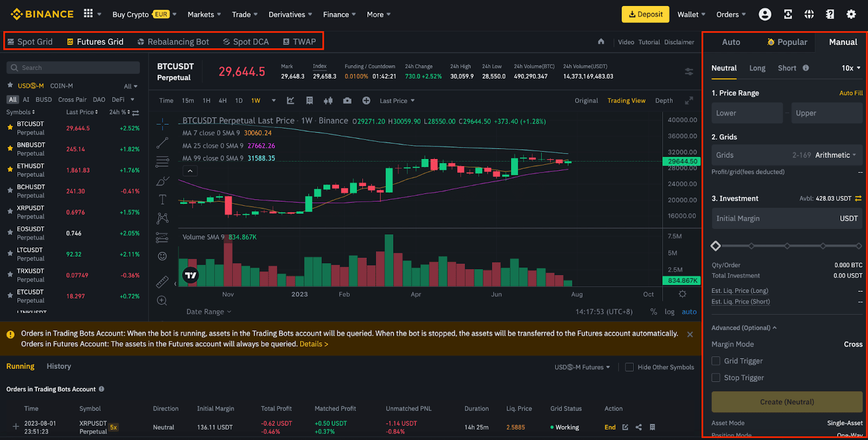Click the investment slider diamond handle
Screen dimensions: 868x440
[x=716, y=246]
